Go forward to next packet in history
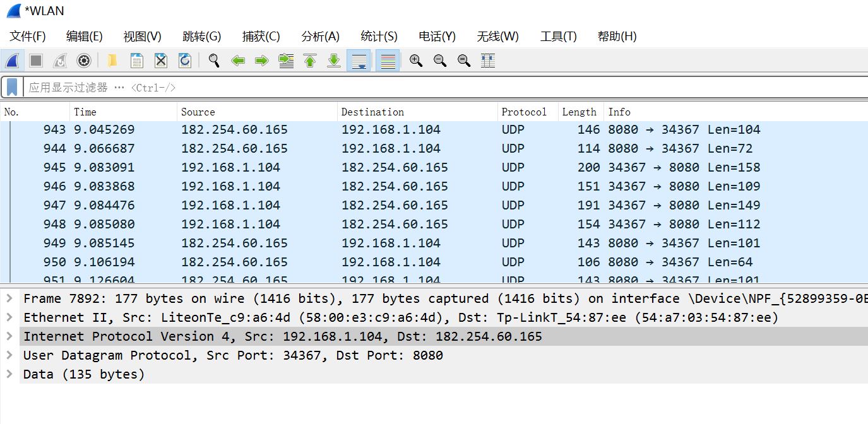 (262, 61)
